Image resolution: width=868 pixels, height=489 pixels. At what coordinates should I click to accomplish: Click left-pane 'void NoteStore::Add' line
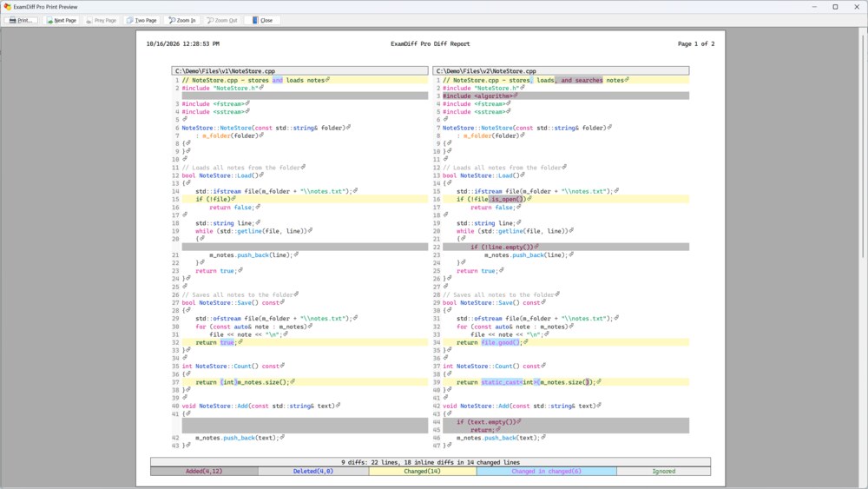tap(260, 406)
